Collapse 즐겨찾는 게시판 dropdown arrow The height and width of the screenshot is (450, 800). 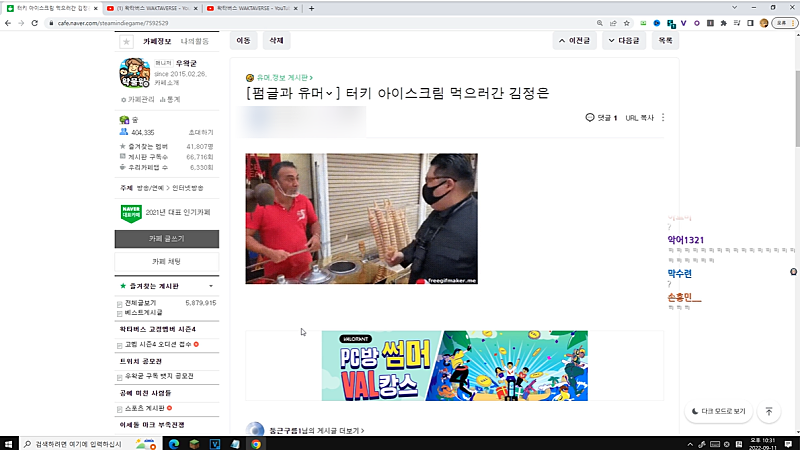[x=211, y=286]
